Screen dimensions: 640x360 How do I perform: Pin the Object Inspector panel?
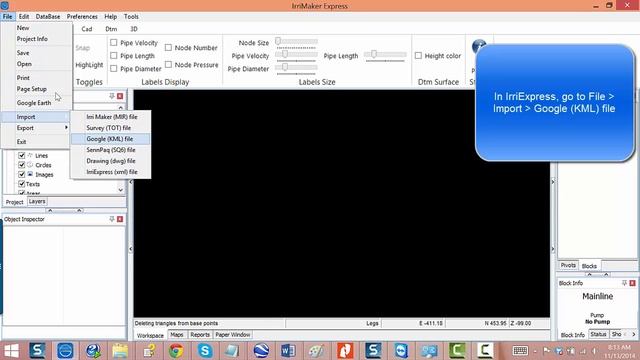pos(111,219)
